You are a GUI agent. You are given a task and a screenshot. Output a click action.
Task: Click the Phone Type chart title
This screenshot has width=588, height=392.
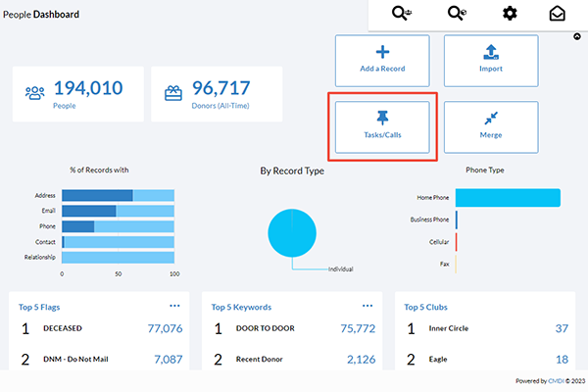coord(485,170)
